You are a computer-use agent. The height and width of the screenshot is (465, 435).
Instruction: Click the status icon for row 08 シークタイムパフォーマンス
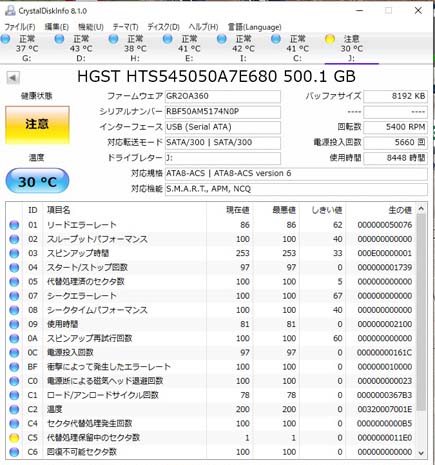click(14, 310)
